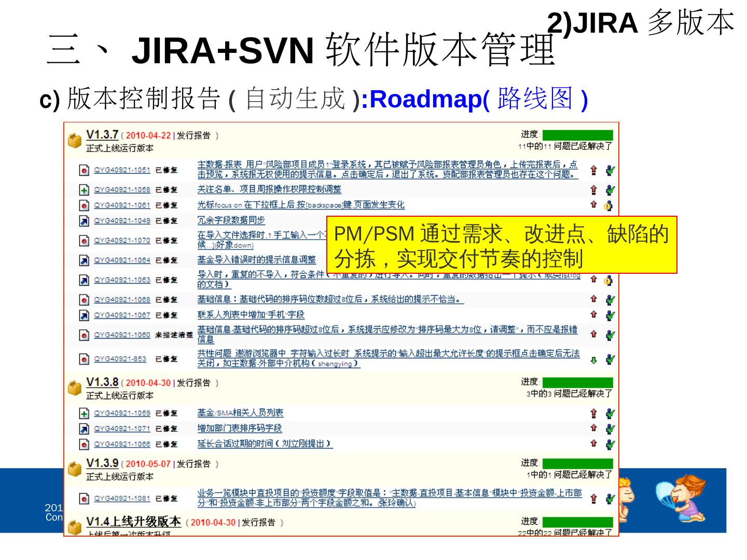
Task: Click the status icon in the QYG40921-1051 row
Action: click(610, 170)
